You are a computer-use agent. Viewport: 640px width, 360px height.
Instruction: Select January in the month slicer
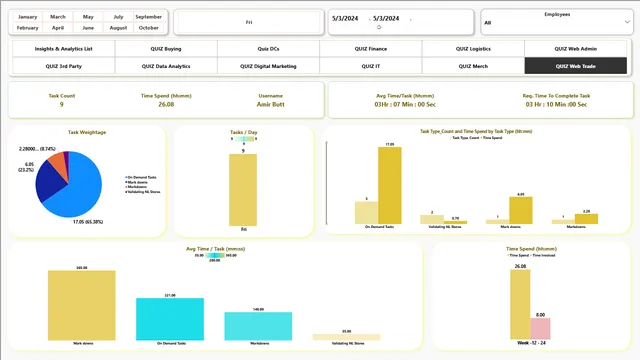click(27, 17)
